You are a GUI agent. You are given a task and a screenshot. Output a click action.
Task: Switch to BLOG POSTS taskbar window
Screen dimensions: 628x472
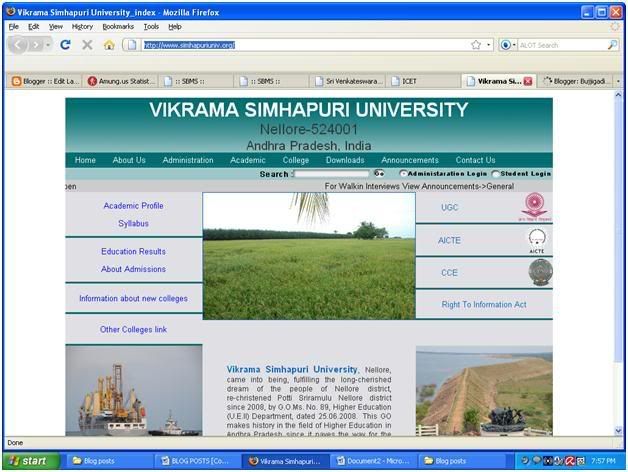(197, 461)
